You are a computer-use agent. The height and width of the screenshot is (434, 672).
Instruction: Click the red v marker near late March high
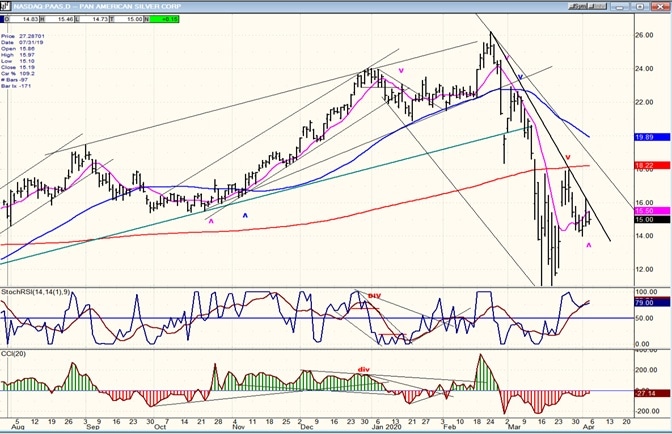(x=568, y=158)
